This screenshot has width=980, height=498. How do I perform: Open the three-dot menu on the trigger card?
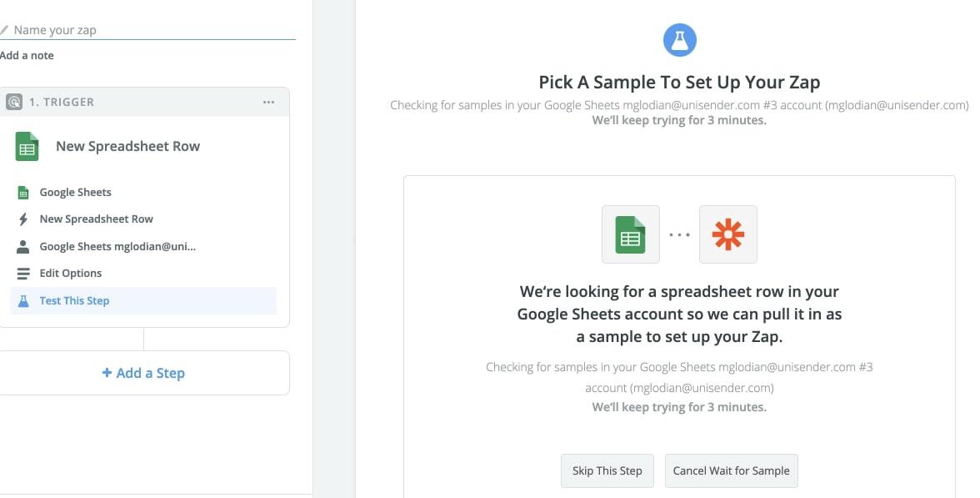click(268, 102)
